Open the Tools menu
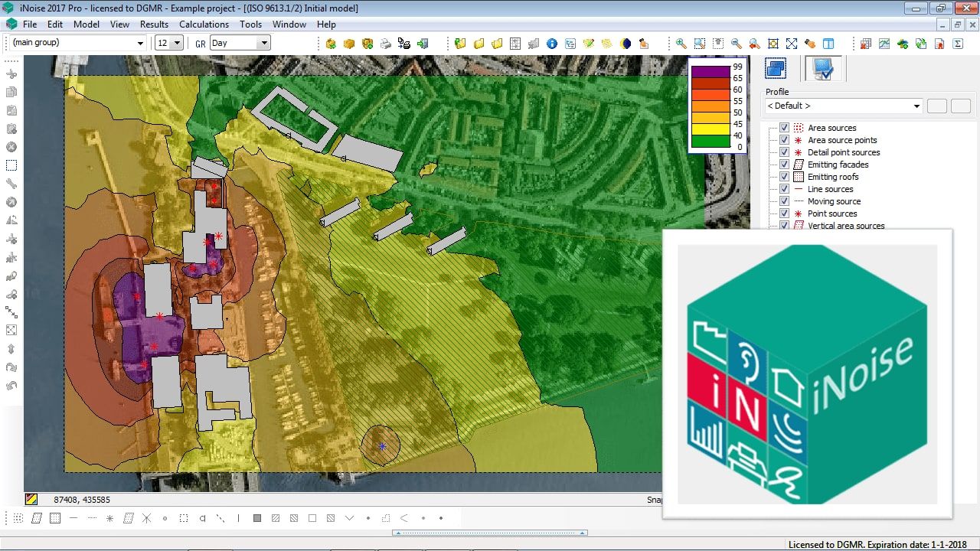 coord(251,24)
